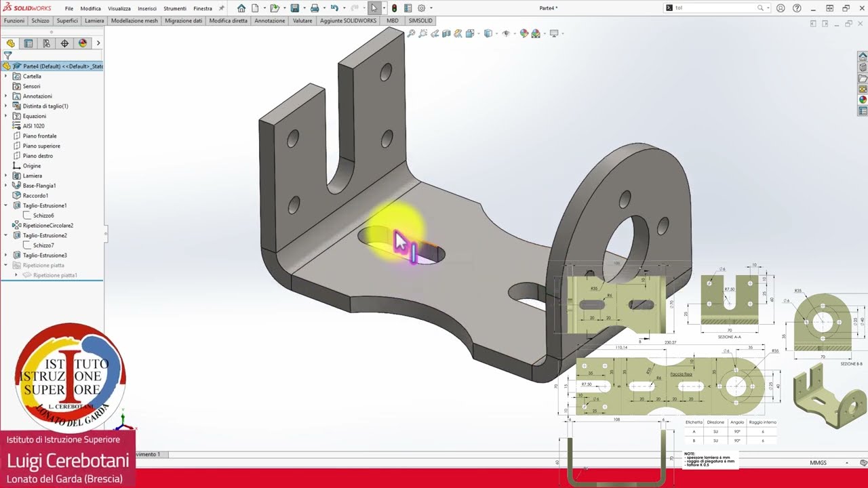
Task: Click the Edit Appearance color ball icon
Action: (524, 33)
